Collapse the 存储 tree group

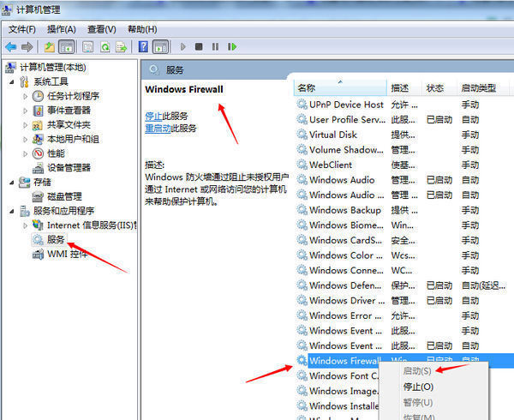[11, 183]
